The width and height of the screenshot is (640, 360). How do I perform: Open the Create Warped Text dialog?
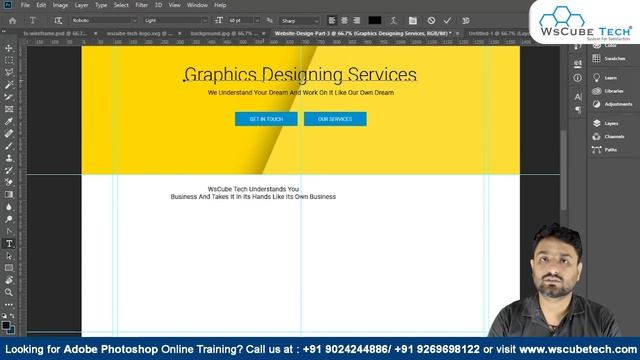coord(393,20)
